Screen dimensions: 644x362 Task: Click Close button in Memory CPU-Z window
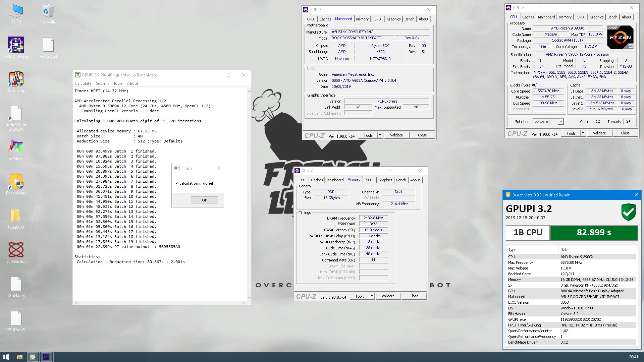point(414,296)
